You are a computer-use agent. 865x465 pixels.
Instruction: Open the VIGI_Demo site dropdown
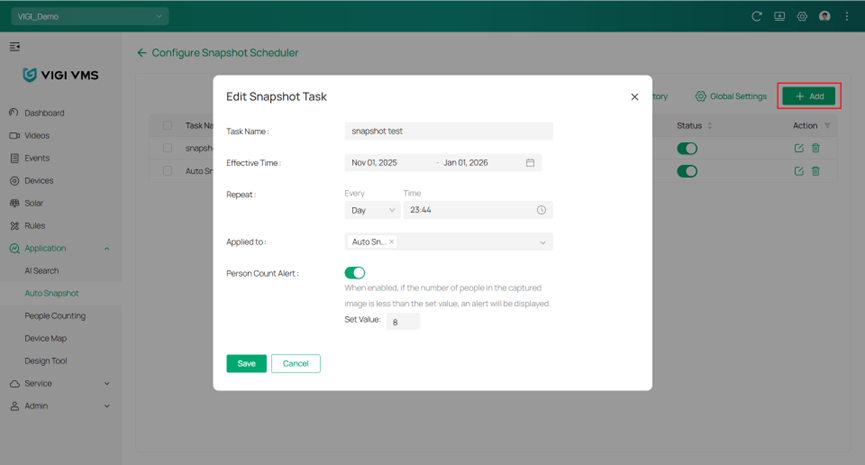tap(90, 17)
